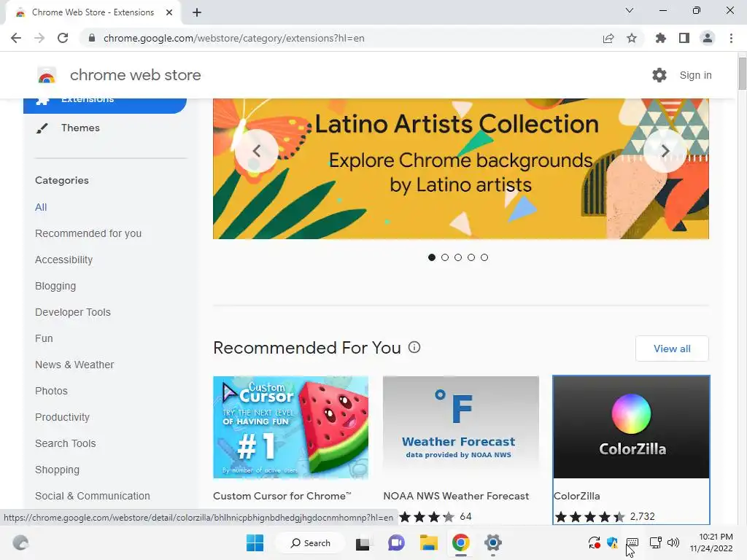Image resolution: width=747 pixels, height=560 pixels.
Task: Click the volume speaker tray icon
Action: (673, 542)
